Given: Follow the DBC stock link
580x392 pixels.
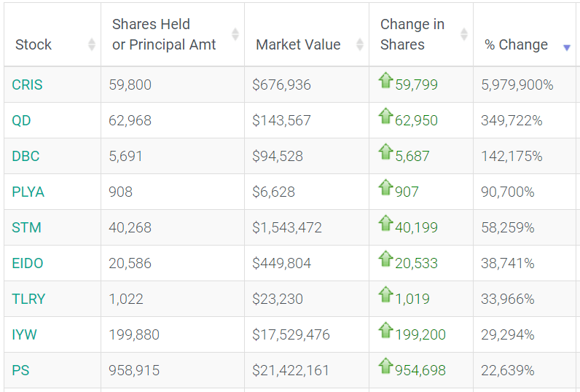Looking at the screenshot, I should [26, 156].
